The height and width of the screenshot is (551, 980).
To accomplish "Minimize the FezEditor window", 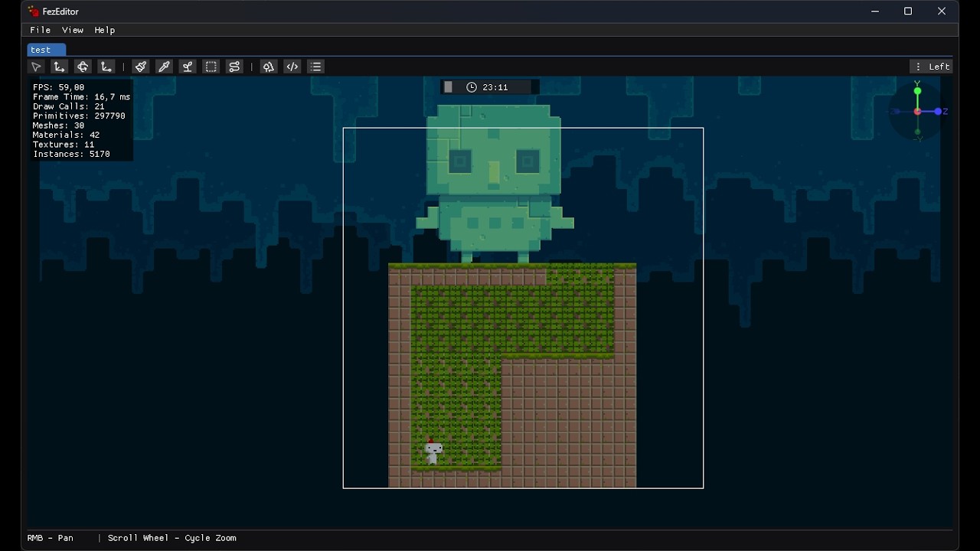I will (875, 11).
